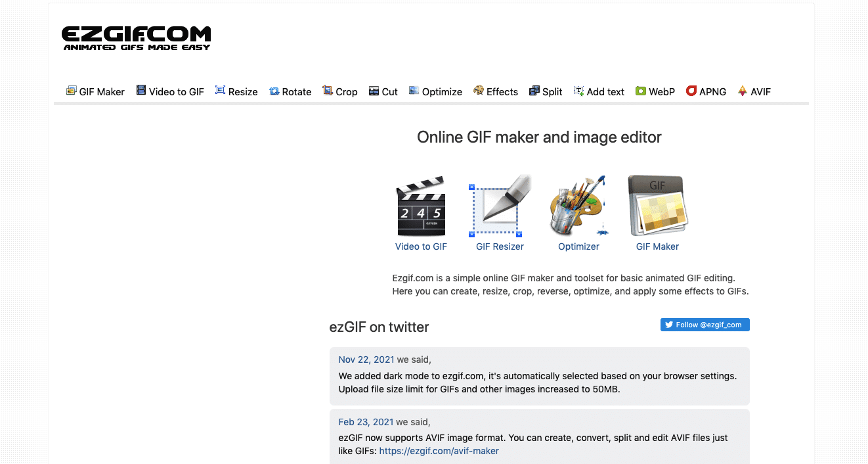The height and width of the screenshot is (464, 868).
Task: Click the GIF Maker icon in navigation bar
Action: pyautogui.click(x=72, y=91)
